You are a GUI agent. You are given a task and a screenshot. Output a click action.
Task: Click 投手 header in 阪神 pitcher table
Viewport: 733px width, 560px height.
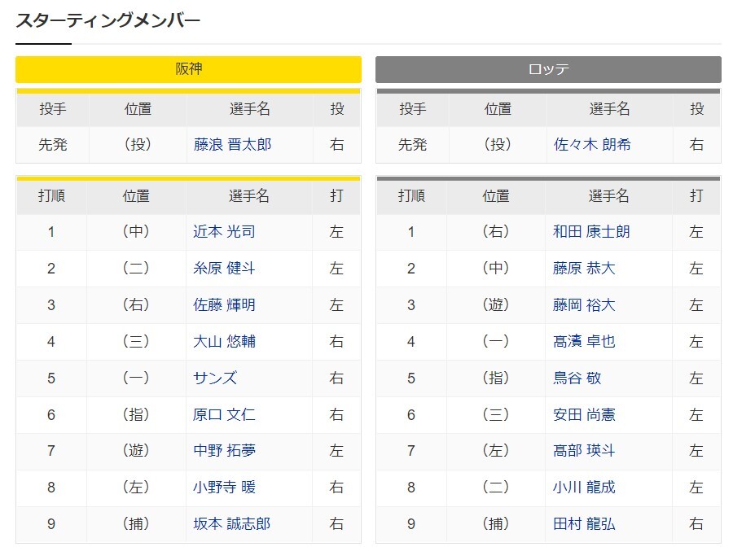(x=53, y=109)
